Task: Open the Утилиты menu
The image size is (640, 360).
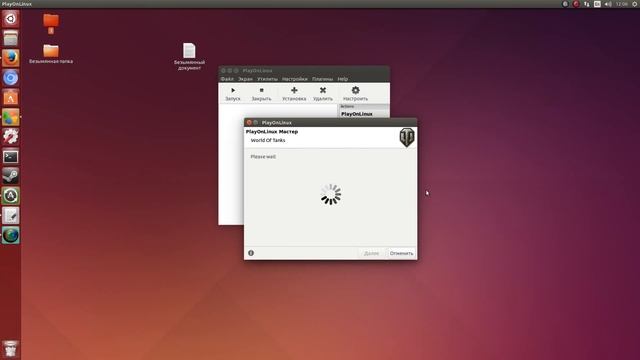Action: (x=267, y=79)
